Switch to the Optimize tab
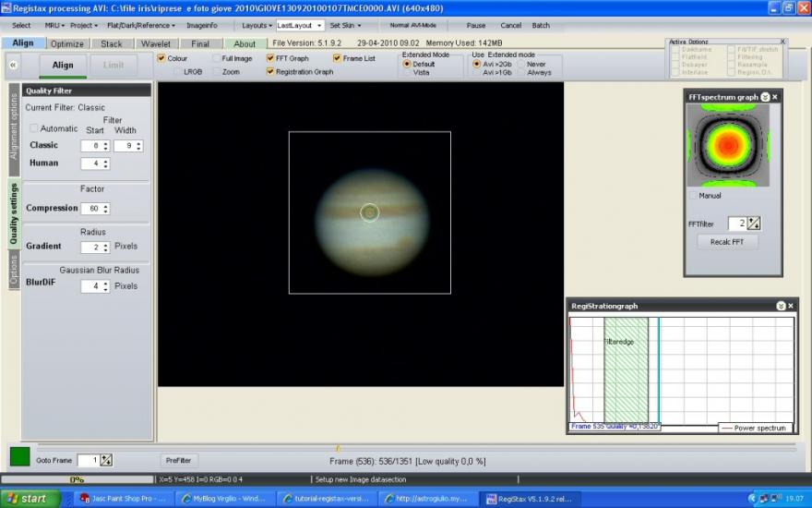Image resolution: width=812 pixels, height=508 pixels. (x=67, y=44)
